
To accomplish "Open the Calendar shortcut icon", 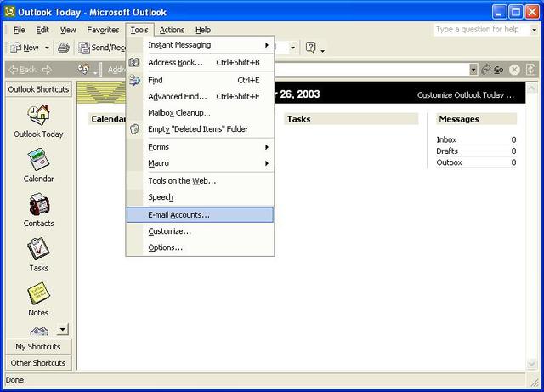I will tap(38, 159).
